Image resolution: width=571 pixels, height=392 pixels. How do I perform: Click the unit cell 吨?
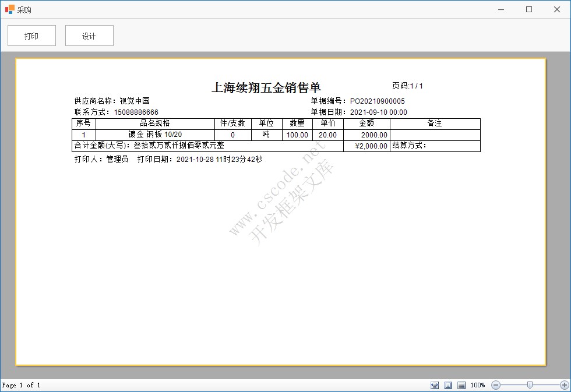click(266, 135)
